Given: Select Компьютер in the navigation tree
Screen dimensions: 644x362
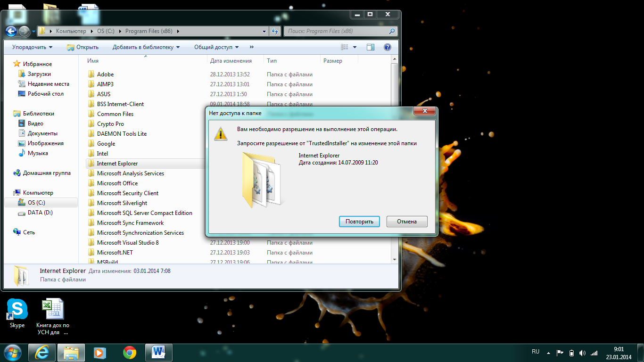Looking at the screenshot, I should [x=38, y=193].
